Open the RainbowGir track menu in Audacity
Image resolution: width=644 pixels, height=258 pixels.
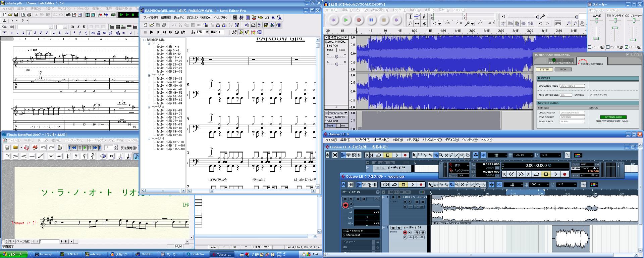pyautogui.click(x=346, y=113)
